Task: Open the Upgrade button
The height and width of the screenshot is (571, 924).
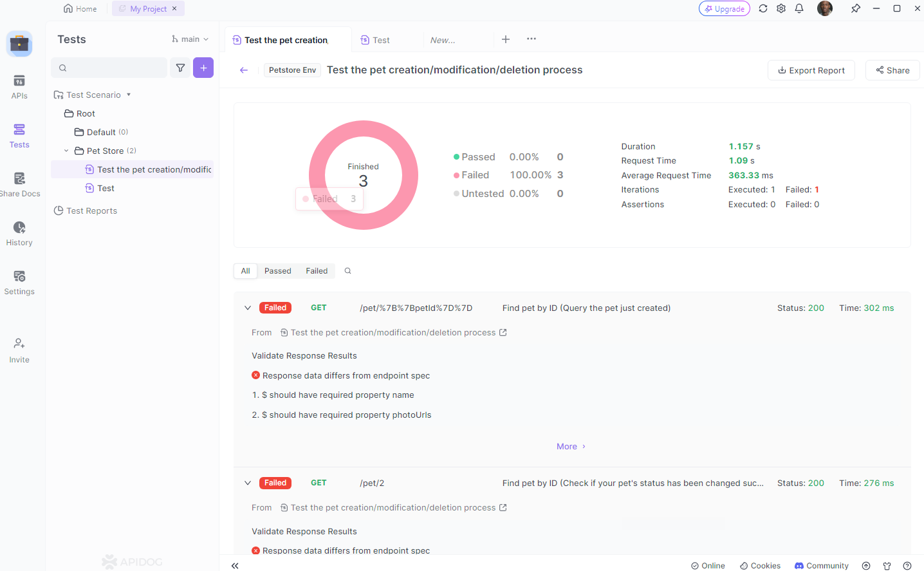Action: 724,9
